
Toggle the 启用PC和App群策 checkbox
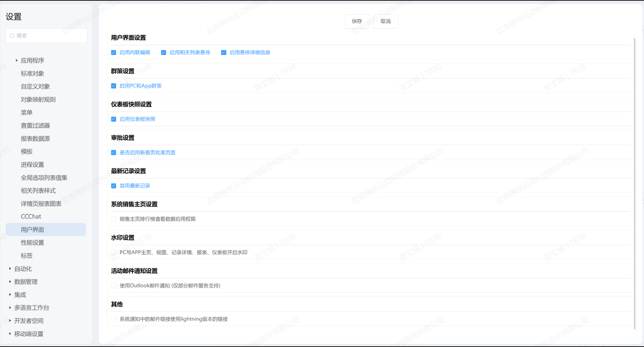click(x=114, y=86)
